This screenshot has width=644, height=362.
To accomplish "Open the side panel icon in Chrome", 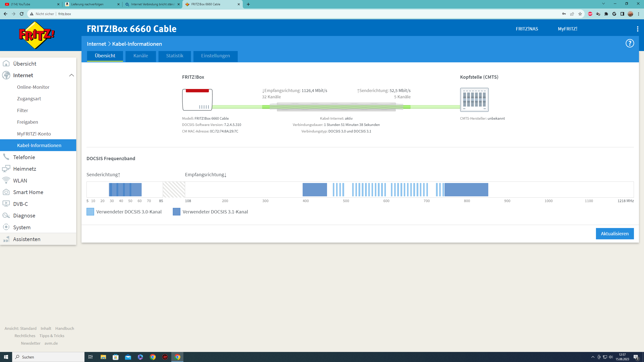I will [622, 14].
